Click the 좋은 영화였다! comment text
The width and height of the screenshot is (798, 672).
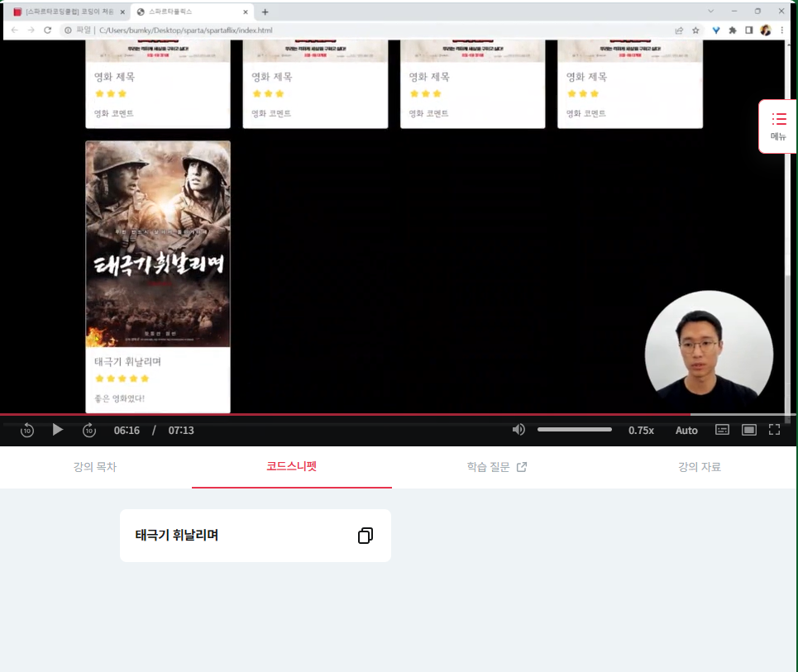click(120, 398)
